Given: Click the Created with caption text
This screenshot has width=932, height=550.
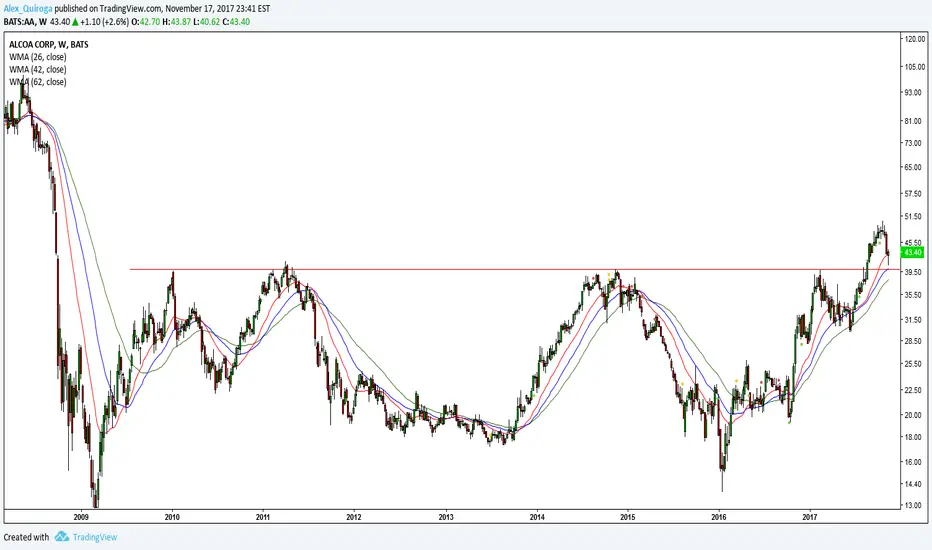Looking at the screenshot, I should click(x=26, y=537).
